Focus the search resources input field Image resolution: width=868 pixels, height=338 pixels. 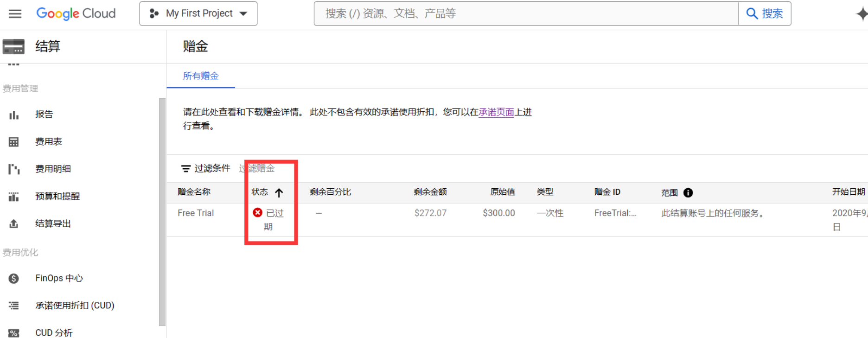[x=526, y=13]
